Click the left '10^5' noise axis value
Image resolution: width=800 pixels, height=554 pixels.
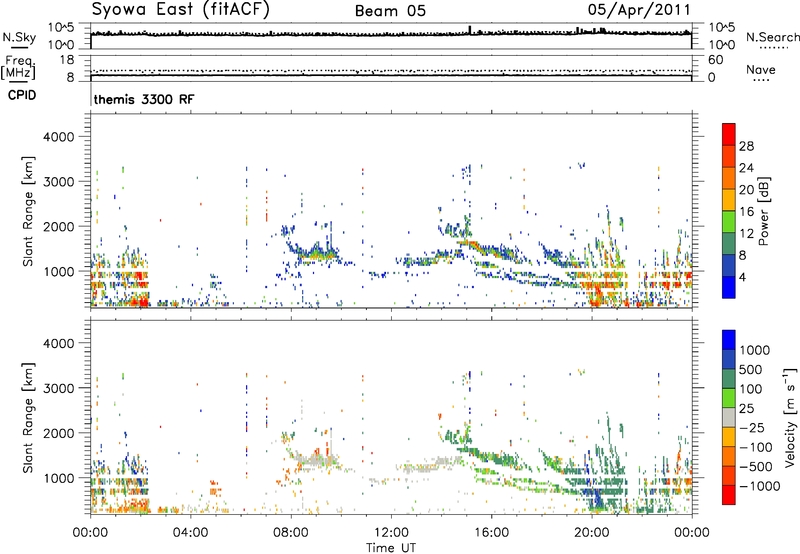[61, 27]
